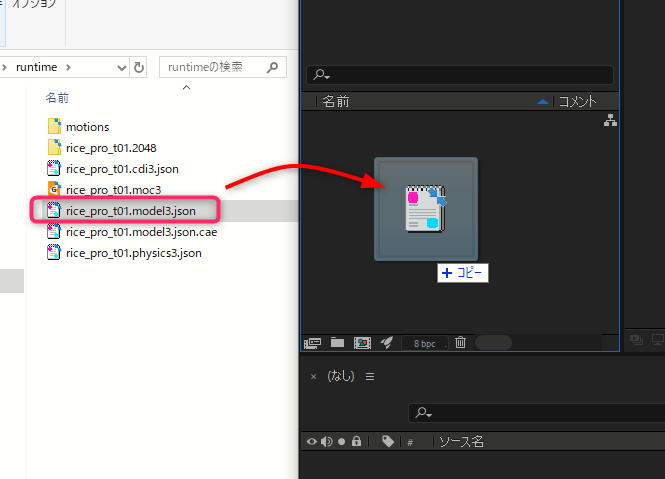
Task: Toggle the lock column switch in timeline
Action: pyautogui.click(x=356, y=441)
